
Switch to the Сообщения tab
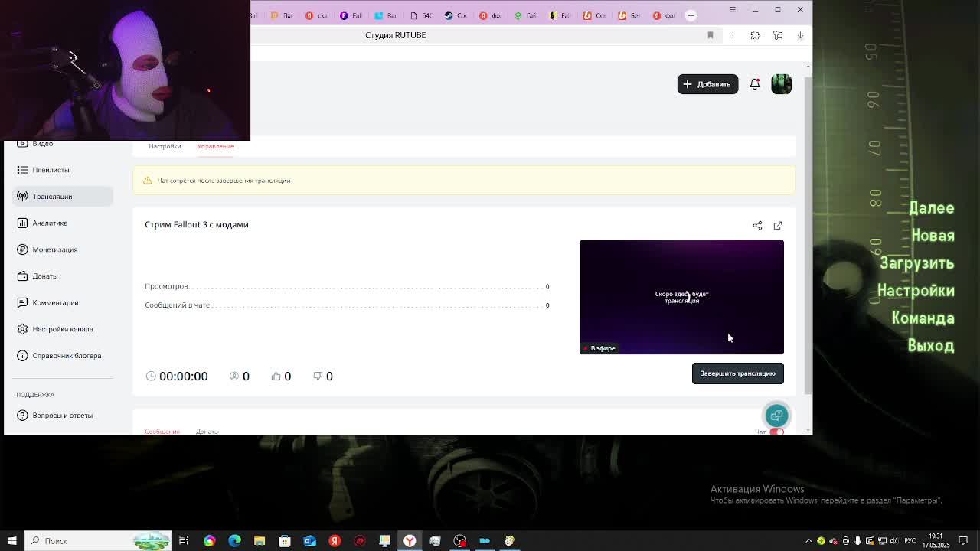[x=162, y=432]
